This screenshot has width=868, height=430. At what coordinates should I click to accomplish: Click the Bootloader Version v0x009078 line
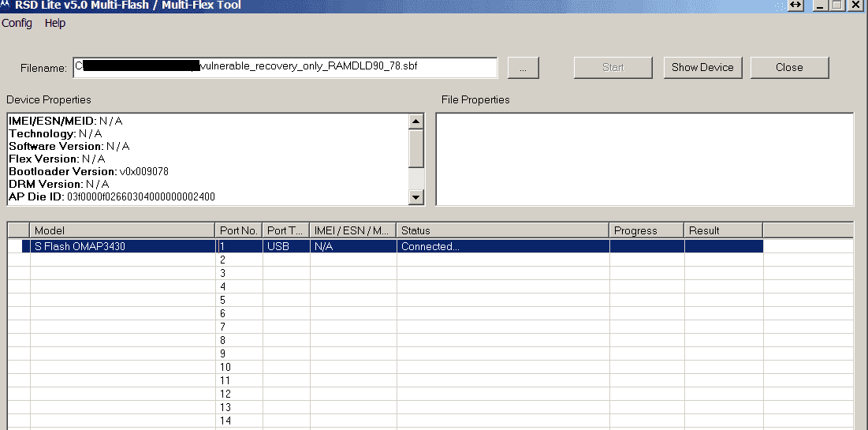click(x=88, y=172)
